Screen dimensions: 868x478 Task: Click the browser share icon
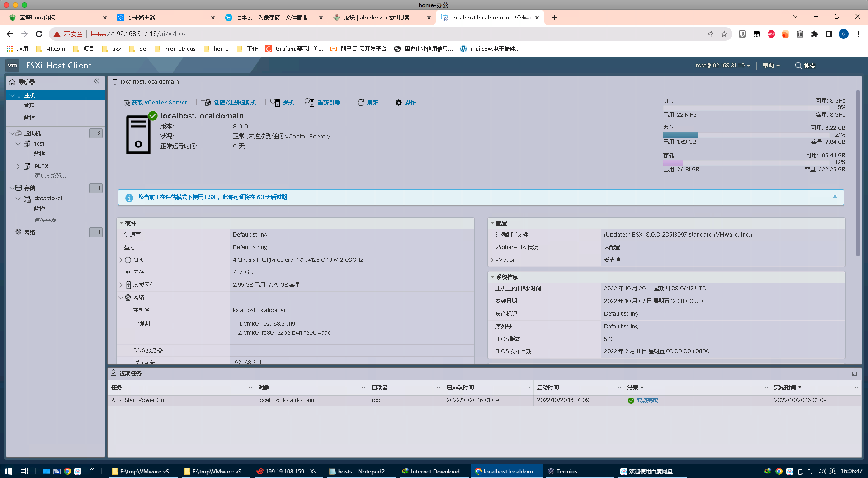coord(710,34)
